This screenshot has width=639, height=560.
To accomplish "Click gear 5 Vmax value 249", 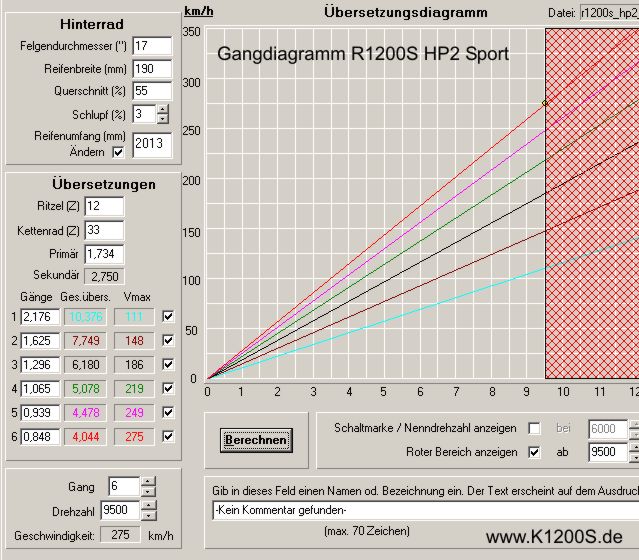I will point(134,413).
